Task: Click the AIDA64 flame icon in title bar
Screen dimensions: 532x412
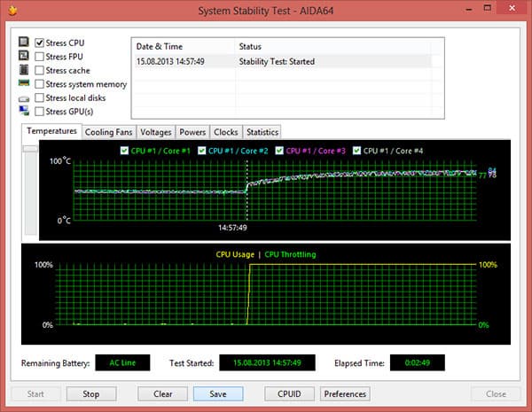Action: [12, 11]
